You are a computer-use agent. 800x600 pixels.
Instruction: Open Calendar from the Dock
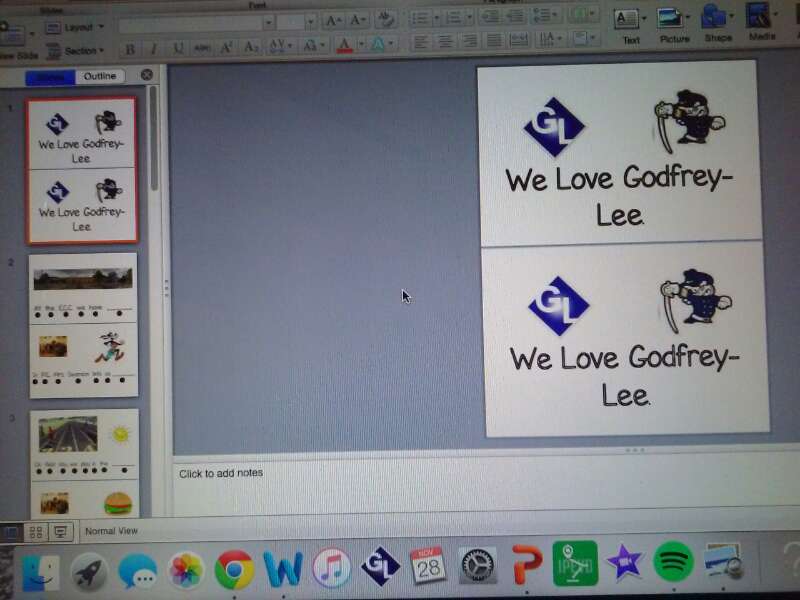[x=428, y=564]
